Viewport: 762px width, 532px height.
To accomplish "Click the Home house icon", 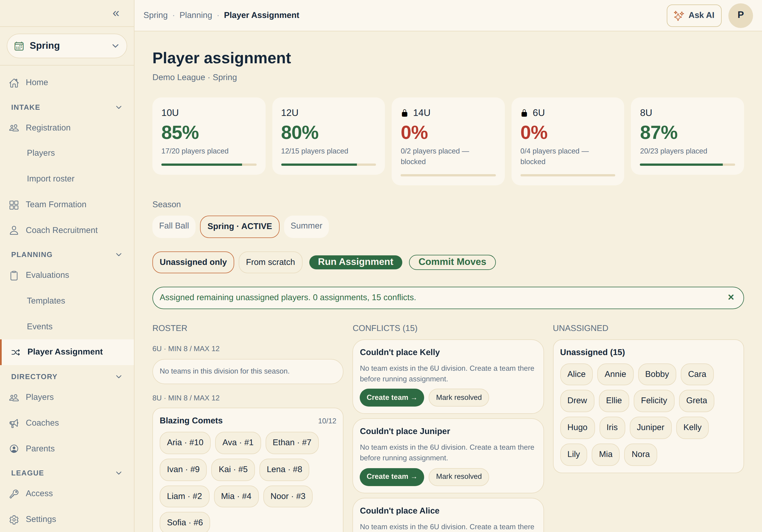I will [x=14, y=83].
